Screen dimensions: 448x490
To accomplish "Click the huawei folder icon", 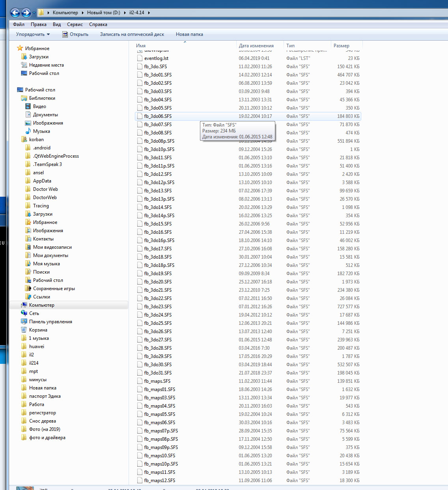I will coord(24,347).
